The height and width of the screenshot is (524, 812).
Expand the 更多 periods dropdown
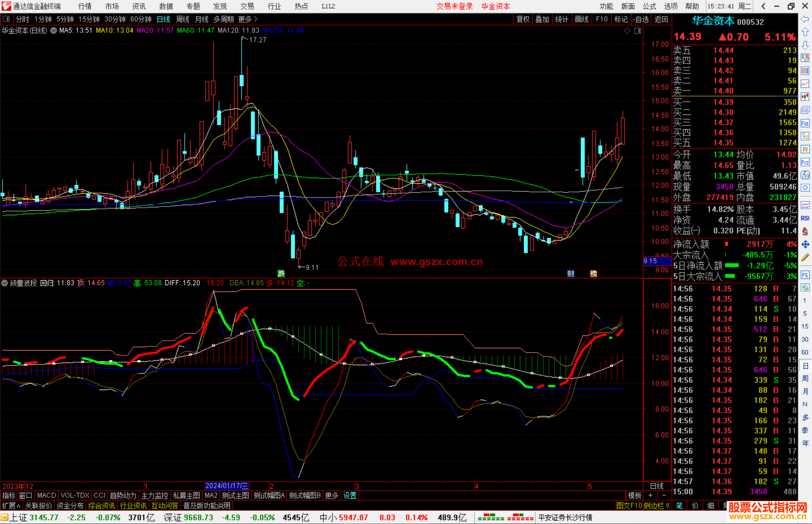[247, 19]
